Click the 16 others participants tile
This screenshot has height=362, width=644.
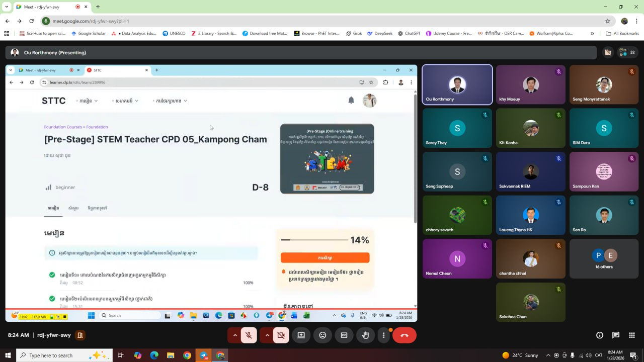603,258
